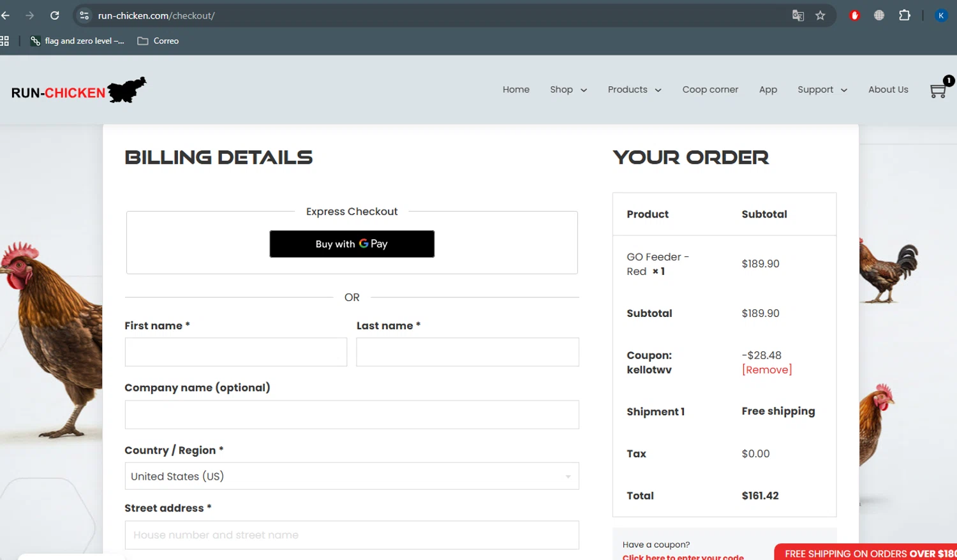
Task: Click the address bar URL
Action: pos(156,15)
